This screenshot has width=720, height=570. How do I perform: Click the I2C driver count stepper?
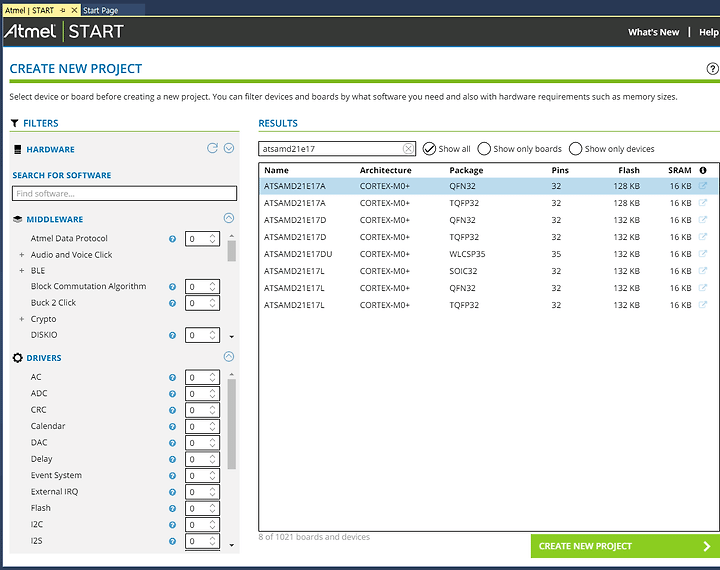pos(202,525)
